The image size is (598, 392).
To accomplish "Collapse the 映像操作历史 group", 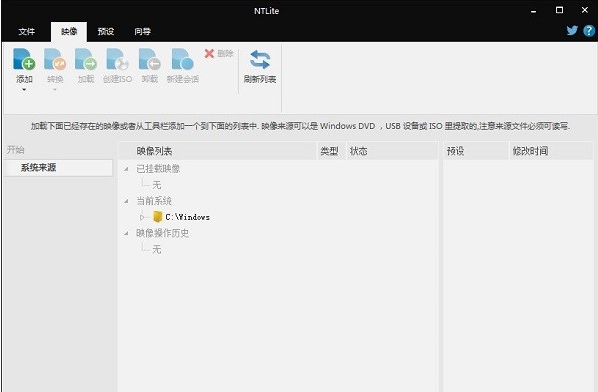I will click(x=126, y=233).
